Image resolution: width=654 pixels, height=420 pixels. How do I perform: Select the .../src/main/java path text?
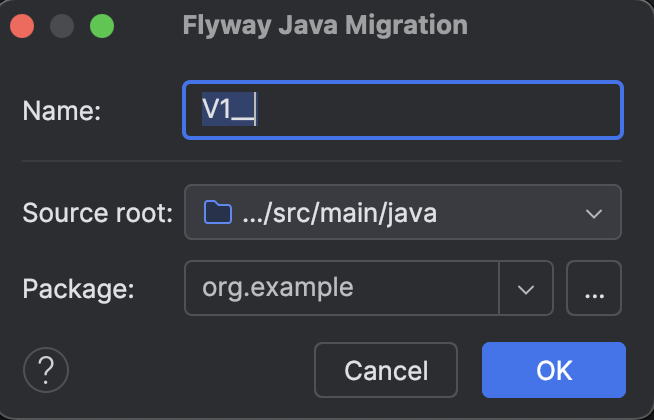pyautogui.click(x=339, y=212)
